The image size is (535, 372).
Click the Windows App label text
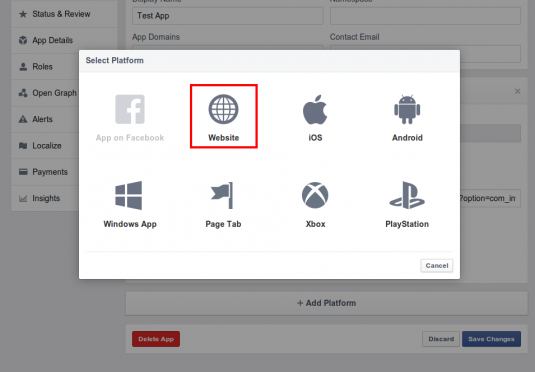pos(130,224)
